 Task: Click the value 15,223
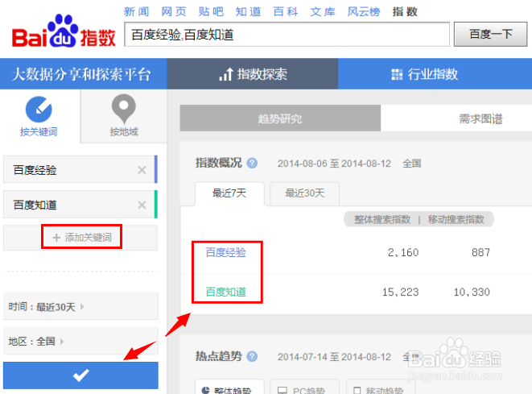(x=400, y=292)
